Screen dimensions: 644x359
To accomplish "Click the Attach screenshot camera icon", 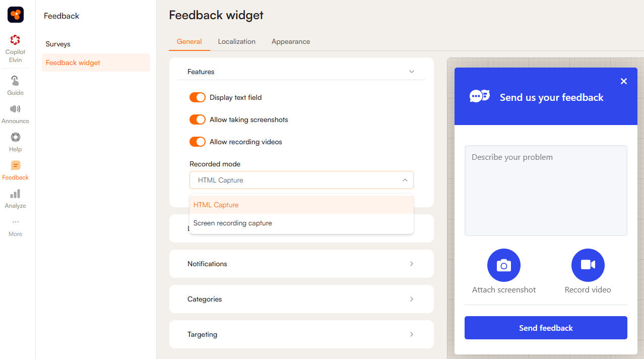I will [x=503, y=265].
